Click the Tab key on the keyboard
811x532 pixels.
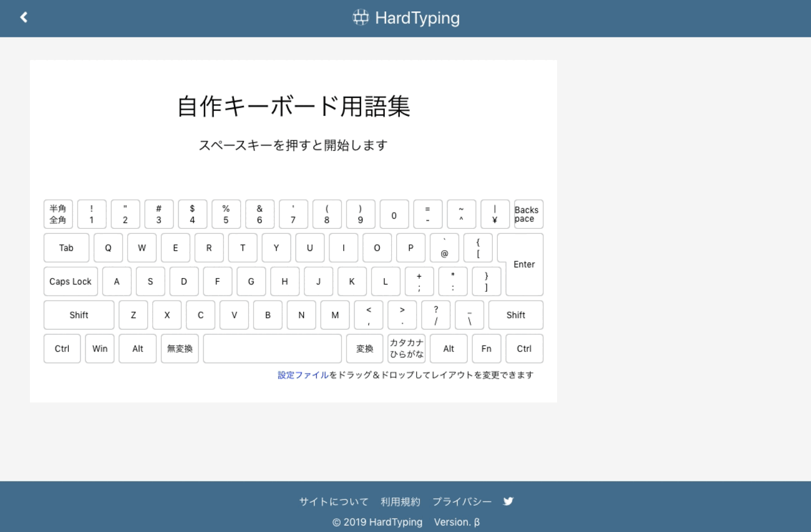pyautogui.click(x=66, y=248)
